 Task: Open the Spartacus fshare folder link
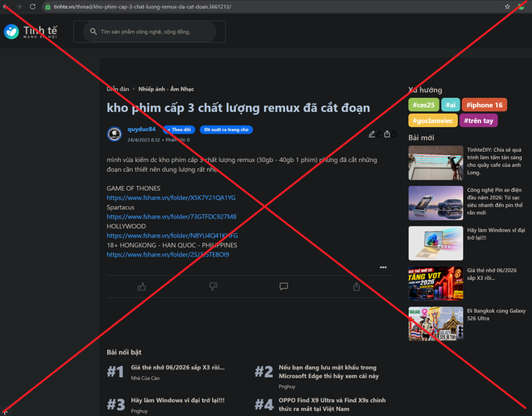(172, 217)
